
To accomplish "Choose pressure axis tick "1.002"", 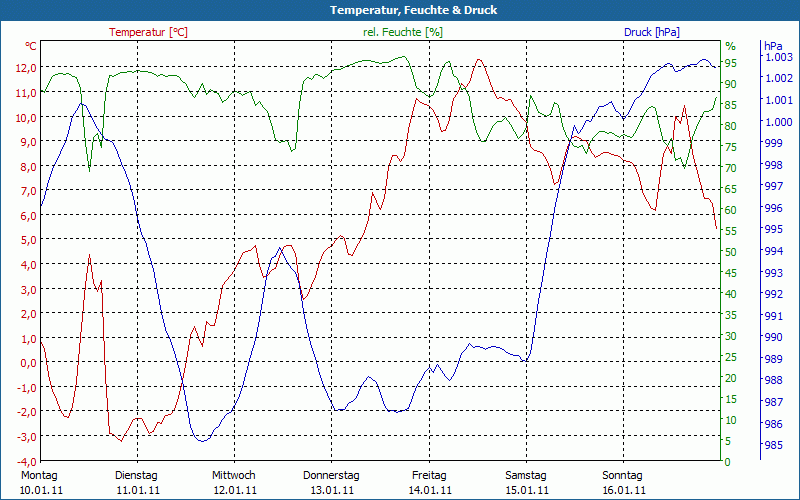I will [779, 78].
